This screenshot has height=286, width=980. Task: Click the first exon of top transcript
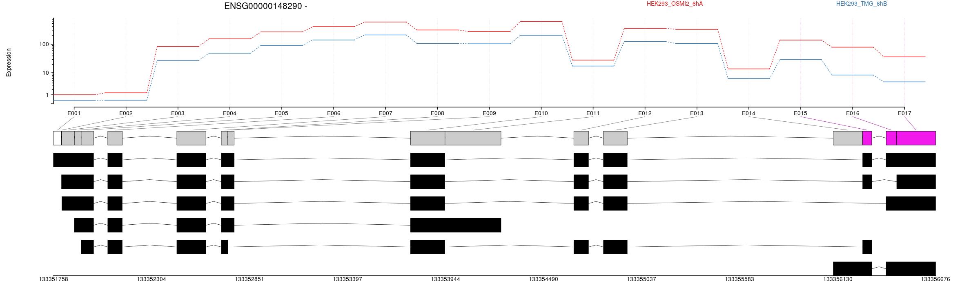click(73, 160)
